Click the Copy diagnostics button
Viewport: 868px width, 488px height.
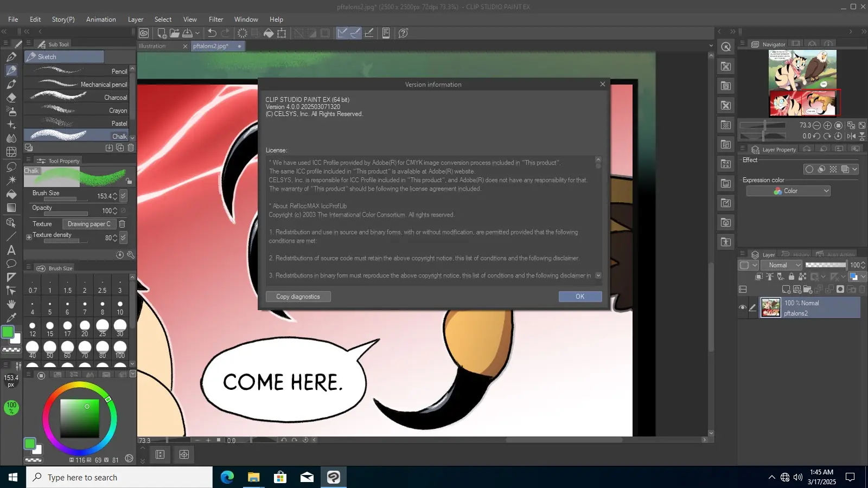[x=298, y=297]
